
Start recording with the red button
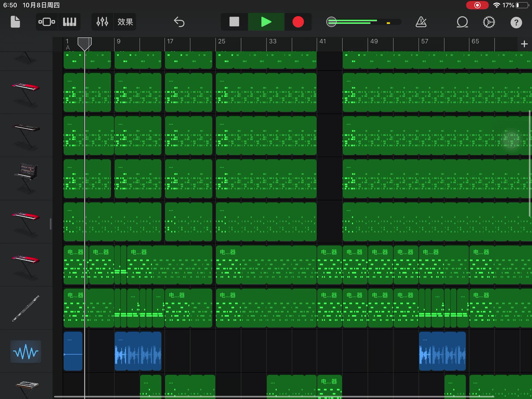pyautogui.click(x=298, y=22)
